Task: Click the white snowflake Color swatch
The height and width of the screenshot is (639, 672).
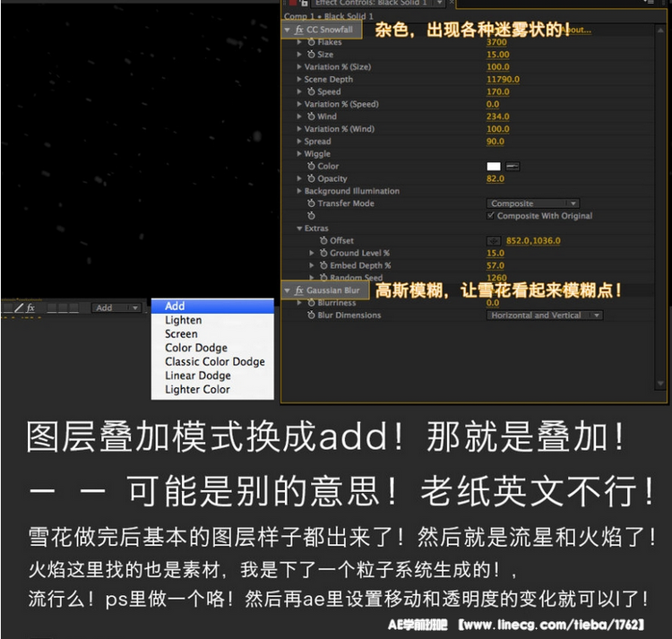Action: tap(494, 167)
